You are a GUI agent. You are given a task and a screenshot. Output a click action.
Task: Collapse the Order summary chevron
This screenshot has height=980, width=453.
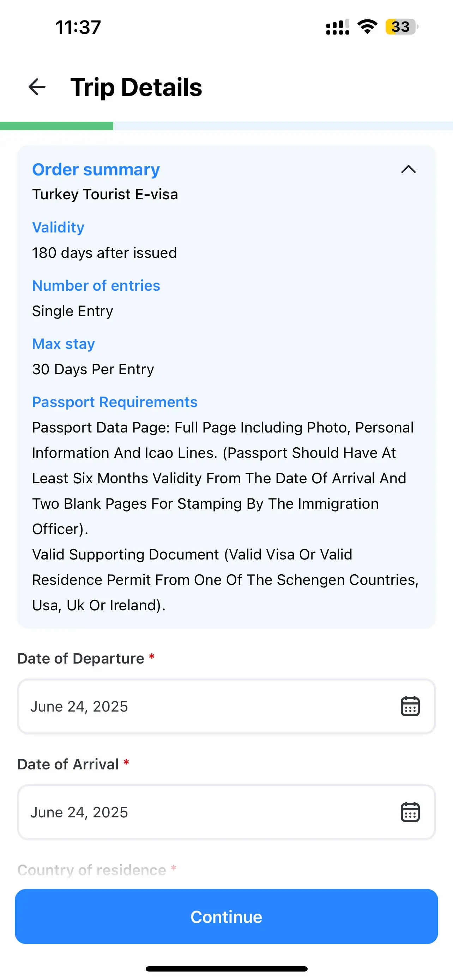[x=408, y=169]
